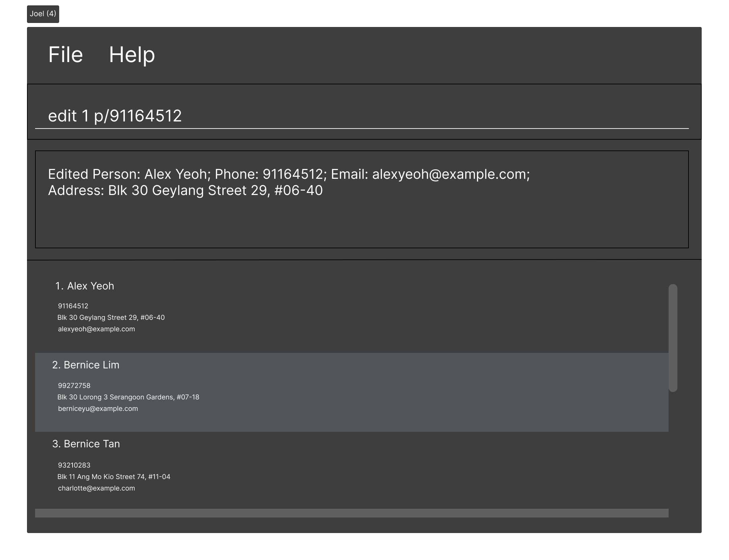This screenshot has width=729, height=560.
Task: Click the command input field
Action: click(x=362, y=116)
